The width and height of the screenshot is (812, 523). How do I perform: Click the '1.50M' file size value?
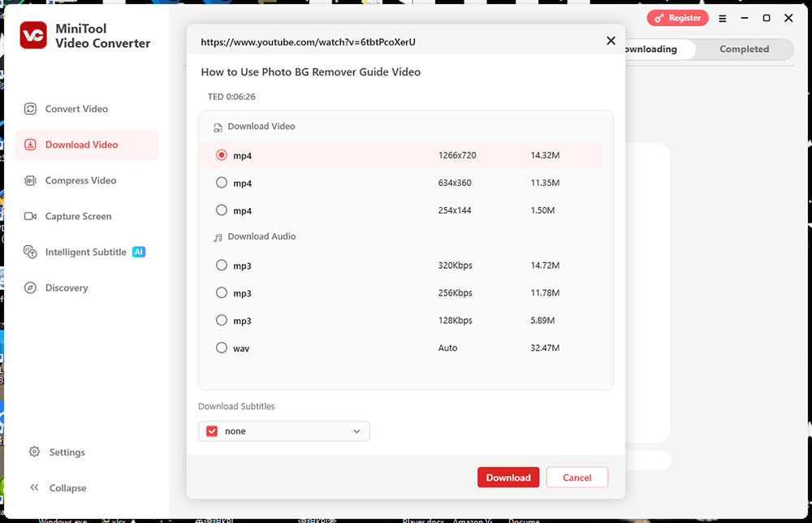point(542,210)
